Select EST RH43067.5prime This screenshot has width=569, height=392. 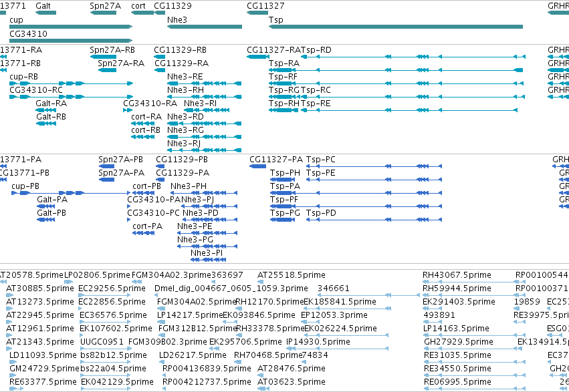(473, 282)
